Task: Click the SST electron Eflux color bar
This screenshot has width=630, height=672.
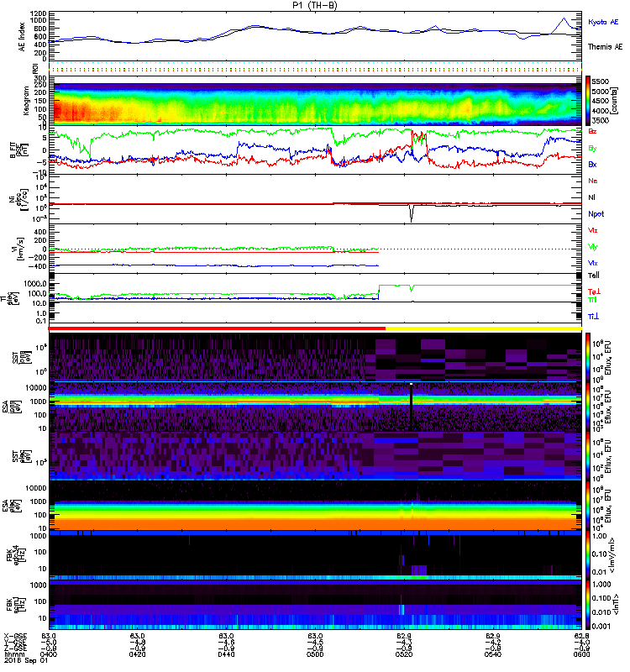Action: click(588, 455)
